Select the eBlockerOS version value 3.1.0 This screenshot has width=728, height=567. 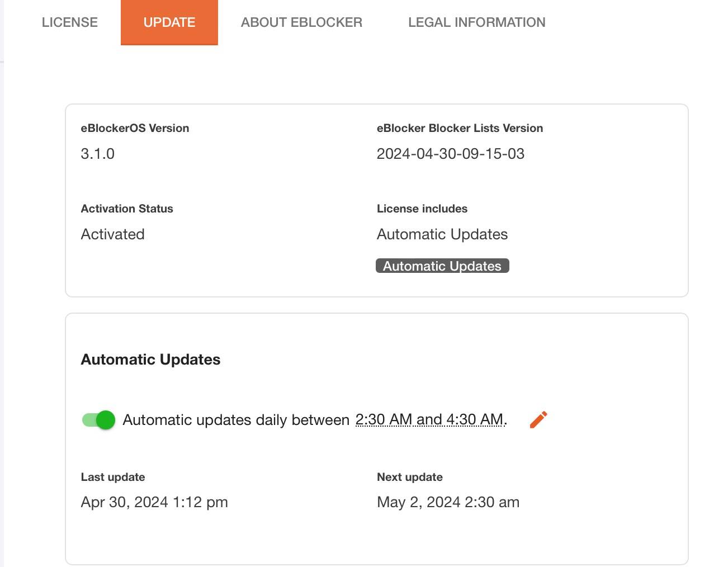[x=98, y=154]
